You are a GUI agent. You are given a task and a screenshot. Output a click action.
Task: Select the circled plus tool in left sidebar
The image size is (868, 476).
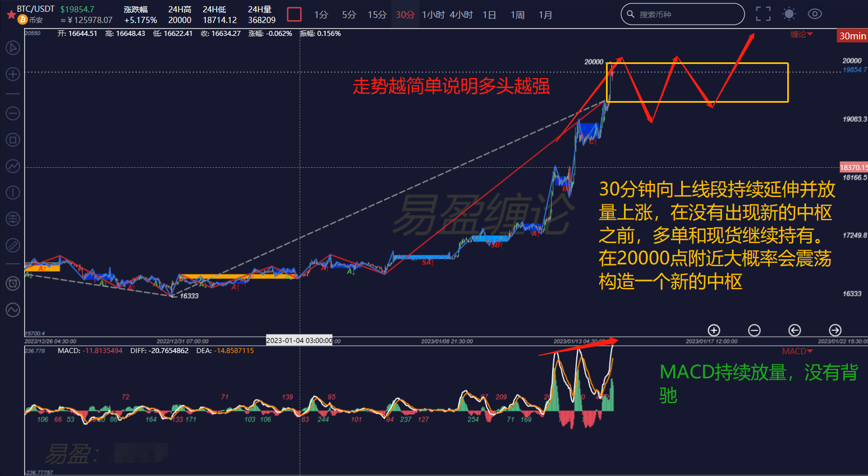click(12, 74)
